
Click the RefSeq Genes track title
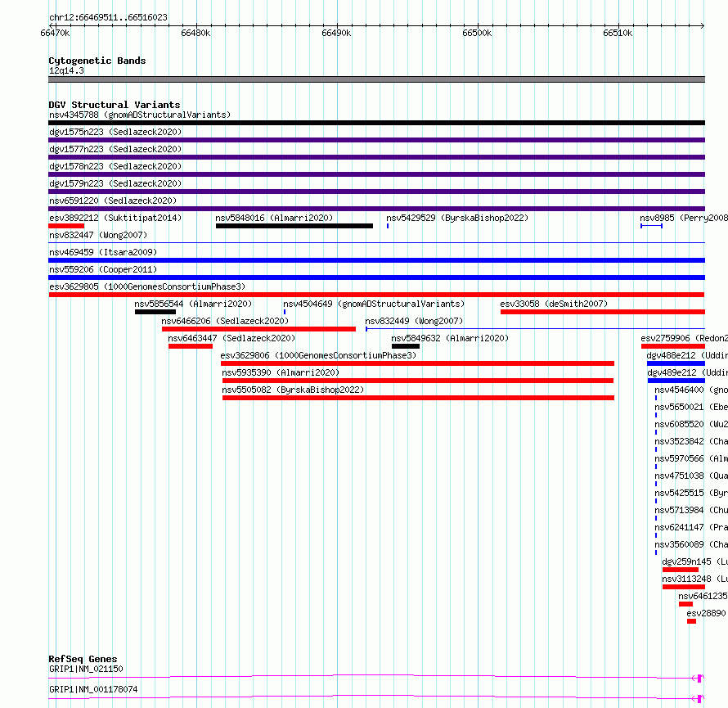click(83, 659)
